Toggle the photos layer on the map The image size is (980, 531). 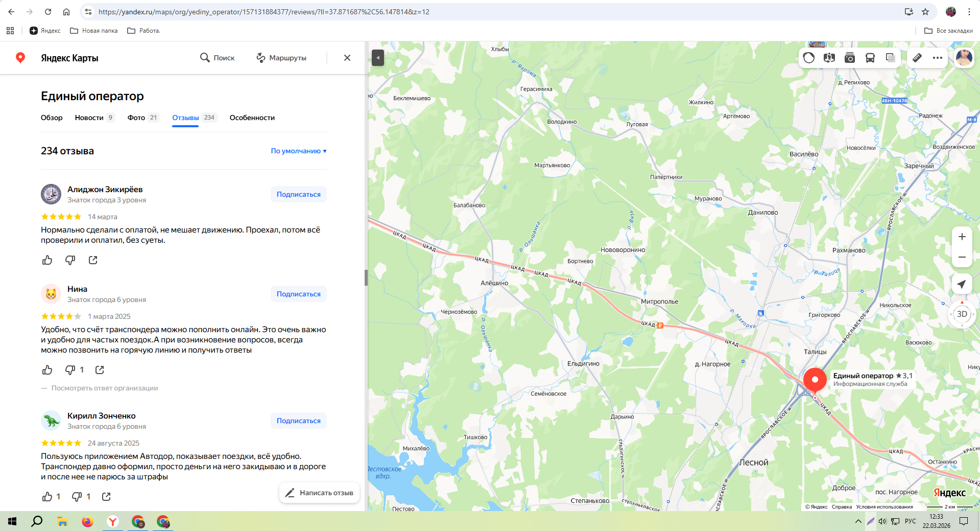[x=850, y=58]
